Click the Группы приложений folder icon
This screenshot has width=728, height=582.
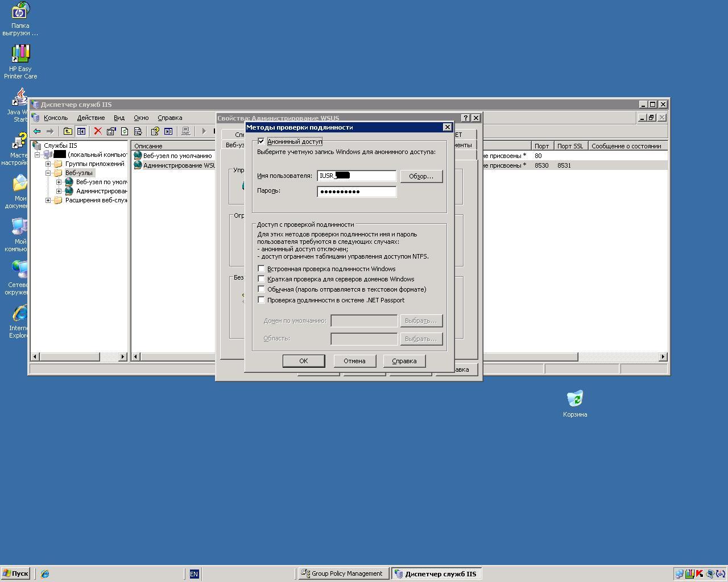pyautogui.click(x=58, y=164)
